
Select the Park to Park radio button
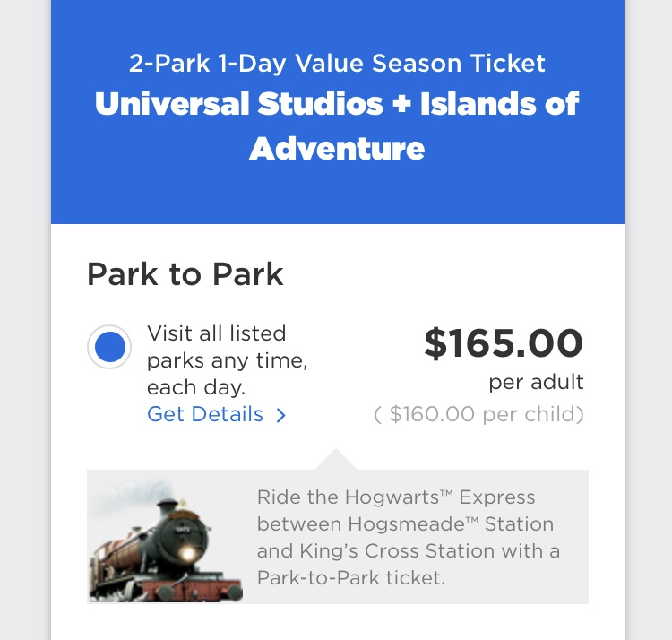click(109, 346)
